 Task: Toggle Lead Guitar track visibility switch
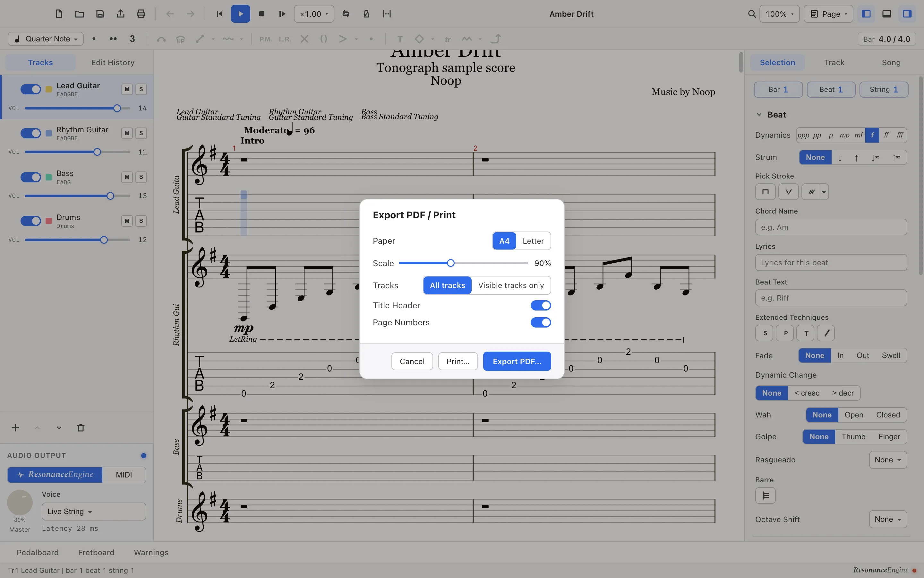(30, 89)
